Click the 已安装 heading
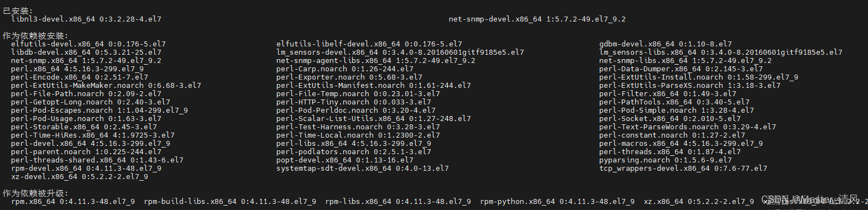The width and height of the screenshot is (868, 210). pos(18,11)
